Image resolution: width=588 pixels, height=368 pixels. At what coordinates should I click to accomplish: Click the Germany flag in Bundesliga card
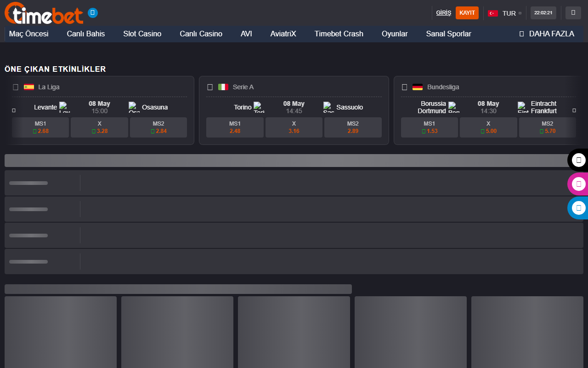[418, 87]
